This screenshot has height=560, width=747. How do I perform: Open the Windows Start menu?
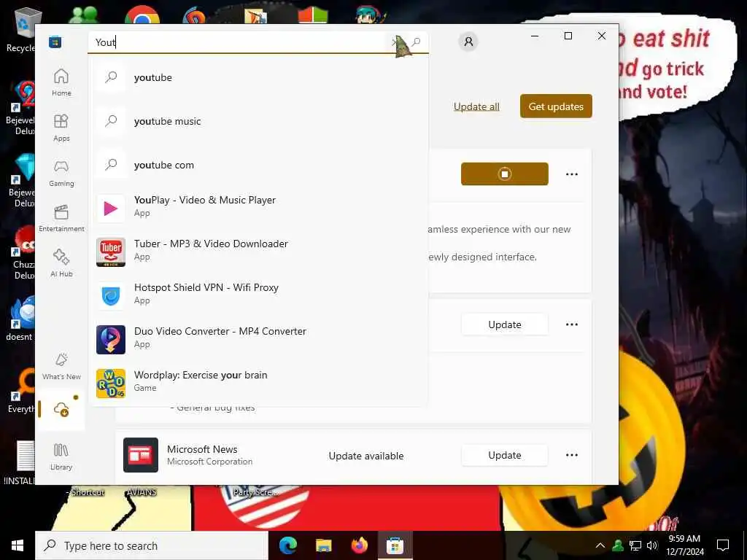click(18, 545)
